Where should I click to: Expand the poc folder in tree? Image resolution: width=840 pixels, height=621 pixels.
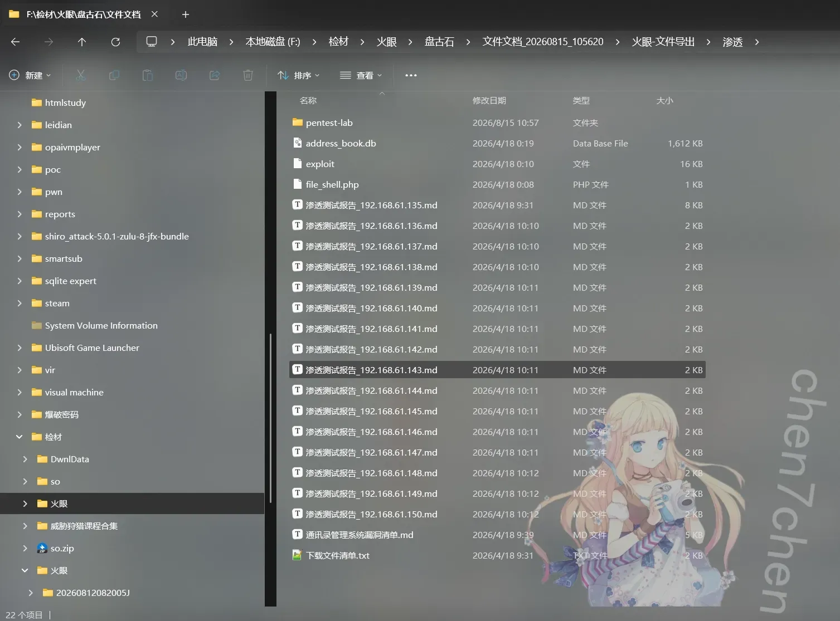point(20,169)
